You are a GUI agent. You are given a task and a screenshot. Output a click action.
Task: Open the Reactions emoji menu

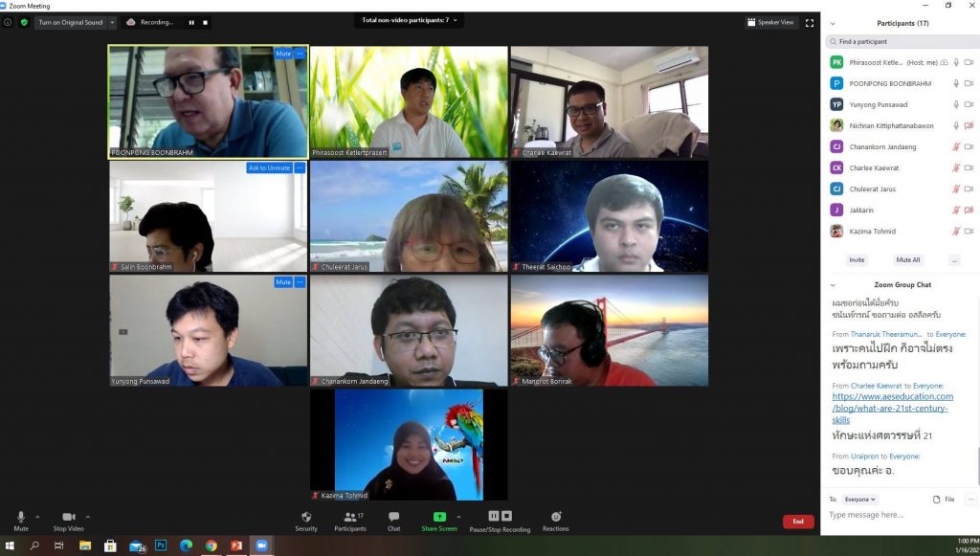(555, 518)
